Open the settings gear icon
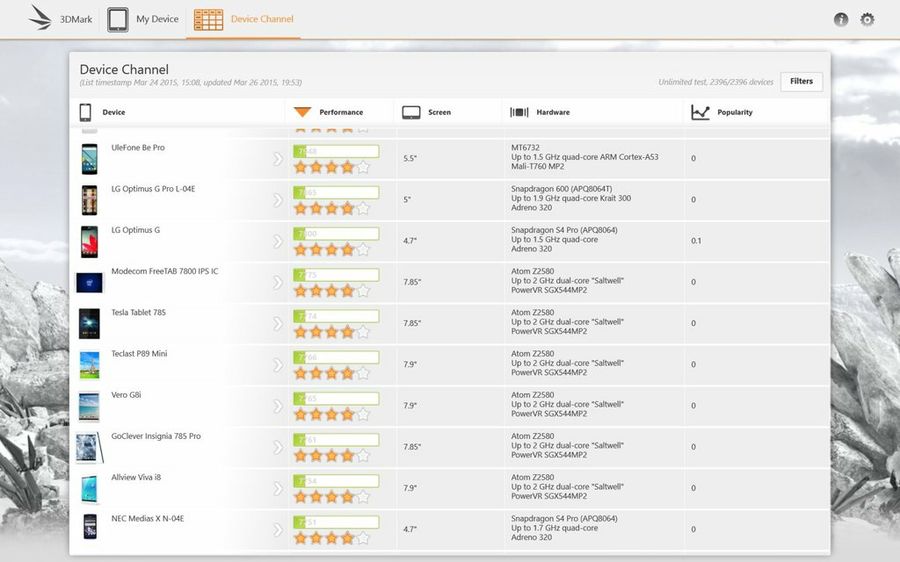The image size is (900, 562). tap(867, 19)
